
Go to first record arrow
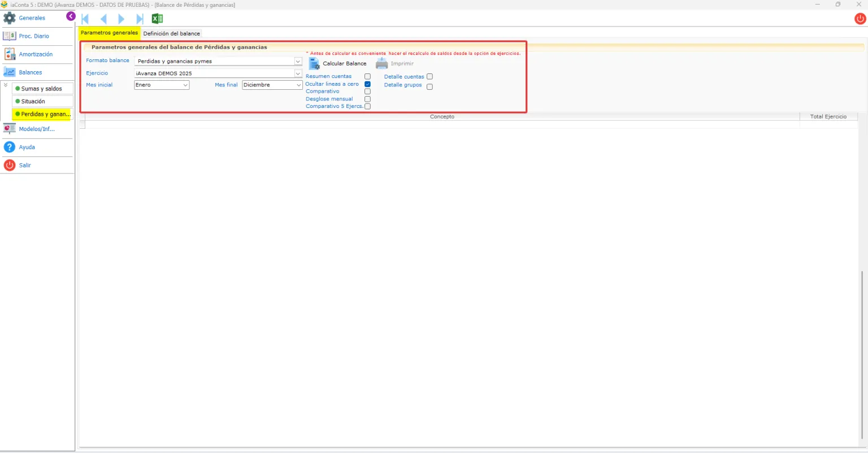pos(85,19)
